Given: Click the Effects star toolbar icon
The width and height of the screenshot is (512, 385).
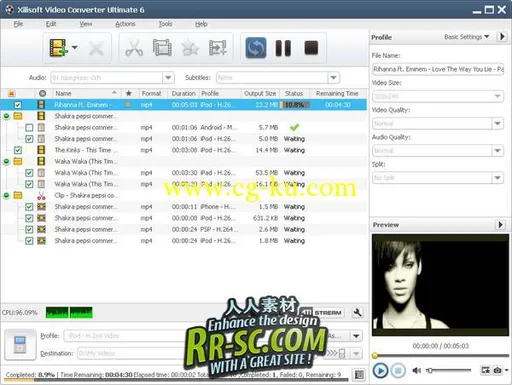Looking at the screenshot, I should point(190,48).
